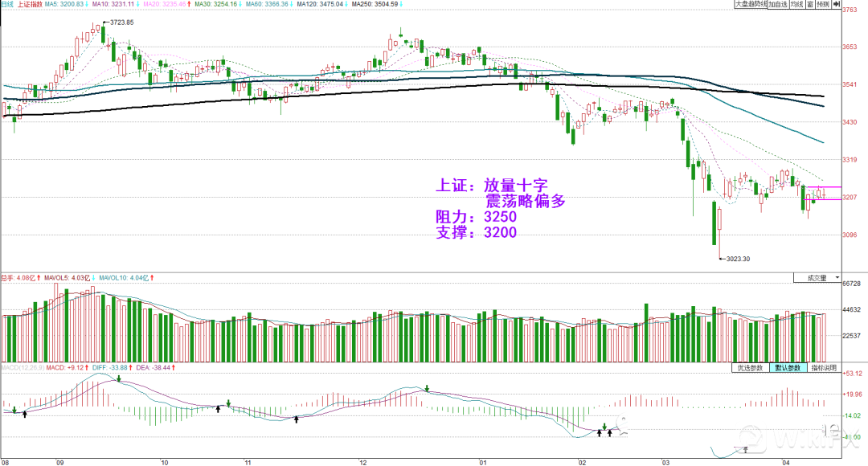The width and height of the screenshot is (868, 466).
Task: Toggle the 均线 moving average display
Action: click(796, 5)
